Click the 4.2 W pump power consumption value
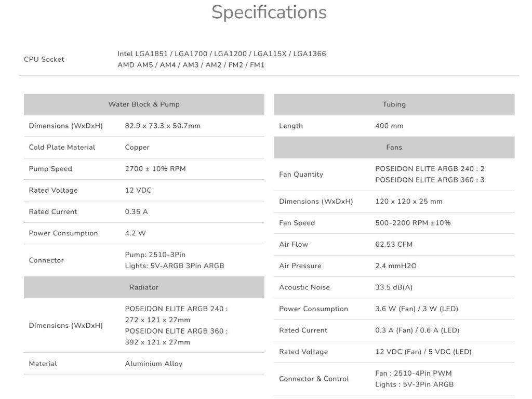This screenshot has width=532, height=399. pos(135,233)
